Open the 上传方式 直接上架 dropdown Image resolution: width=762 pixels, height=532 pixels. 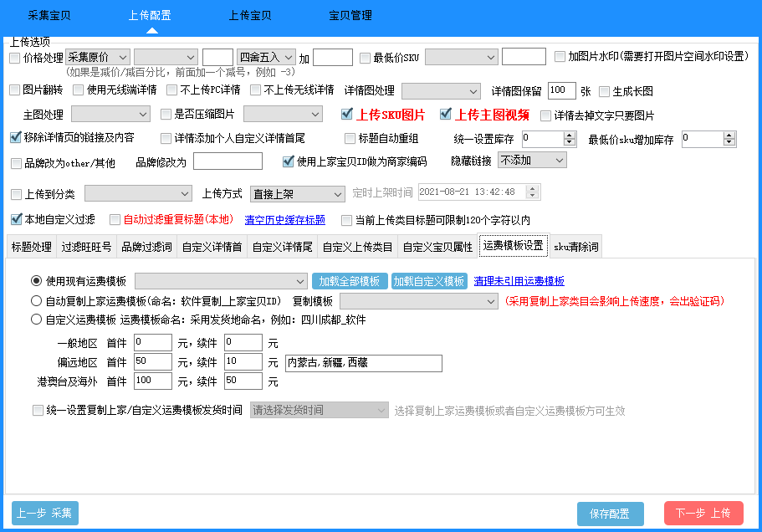click(297, 194)
